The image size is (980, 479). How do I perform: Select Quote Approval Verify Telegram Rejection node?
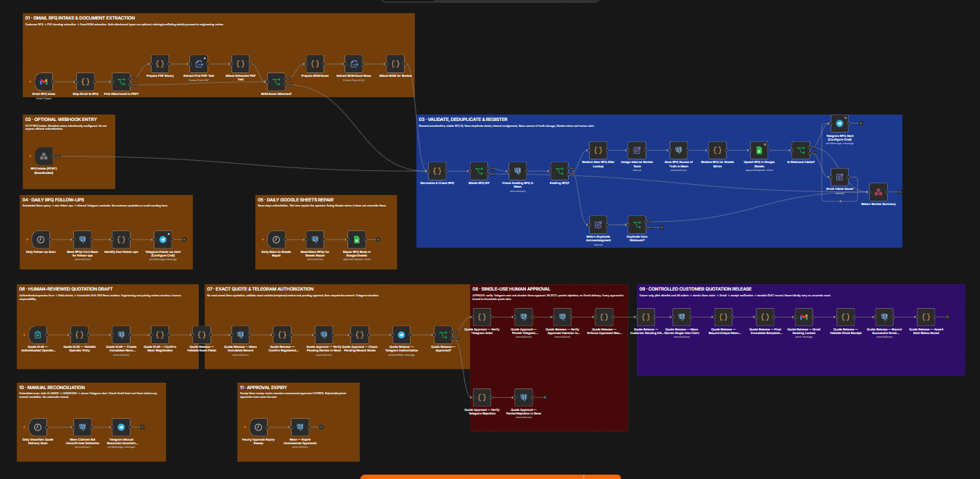pos(482,397)
